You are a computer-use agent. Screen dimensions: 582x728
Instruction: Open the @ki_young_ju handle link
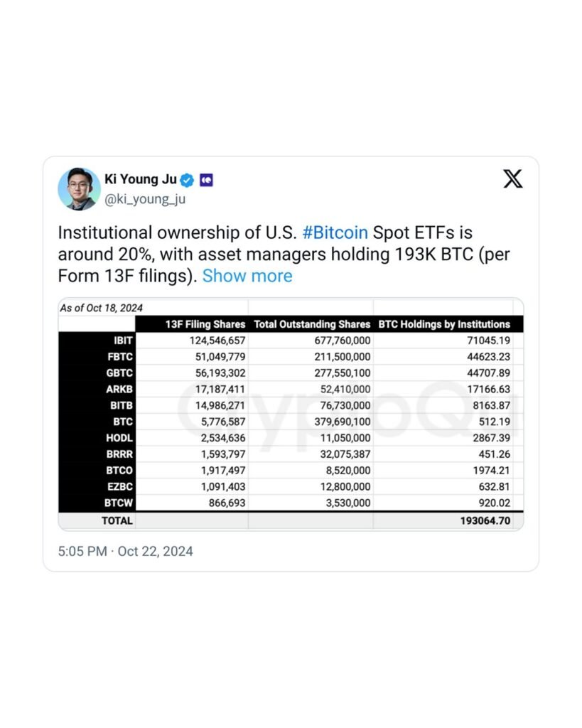[x=145, y=199]
